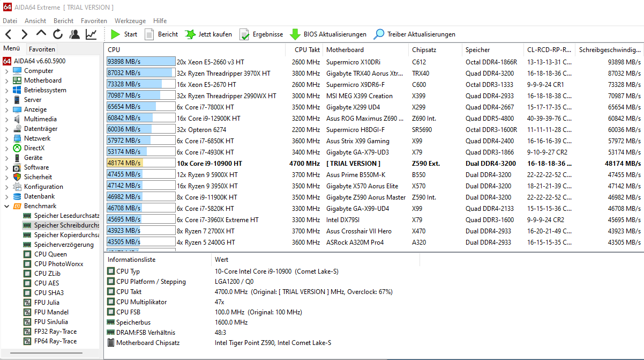Select the FPU Mandel benchmark

[x=46, y=312]
